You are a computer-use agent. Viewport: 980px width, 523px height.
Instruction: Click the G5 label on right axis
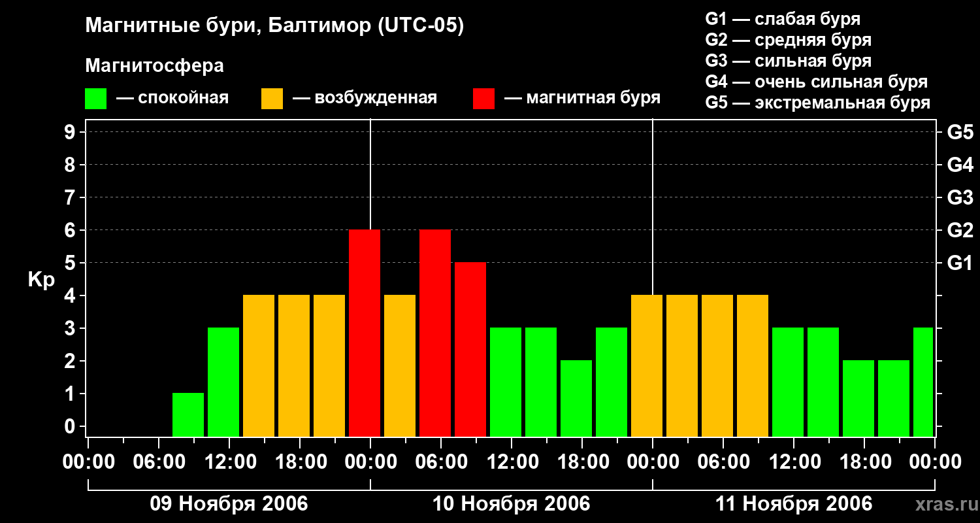click(x=960, y=133)
